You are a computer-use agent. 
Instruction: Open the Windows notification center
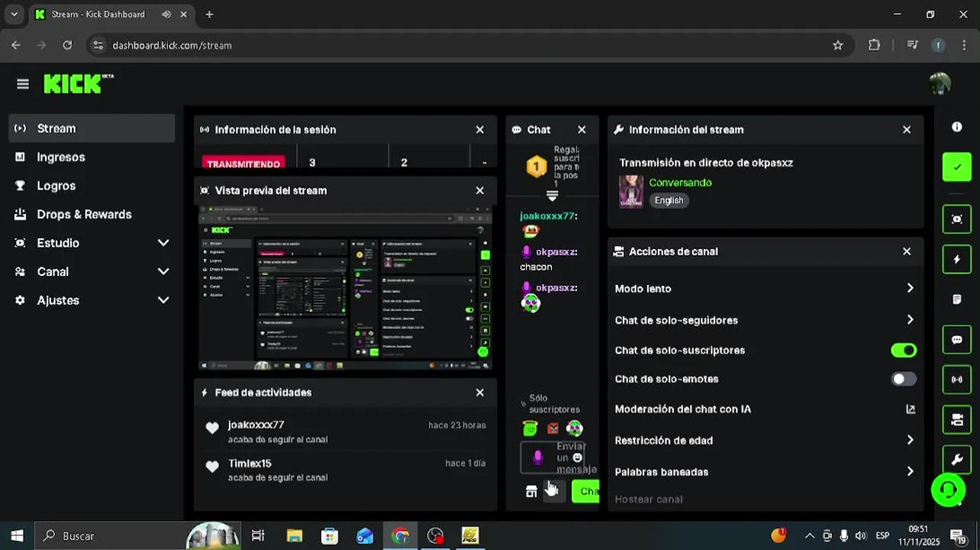click(x=958, y=536)
